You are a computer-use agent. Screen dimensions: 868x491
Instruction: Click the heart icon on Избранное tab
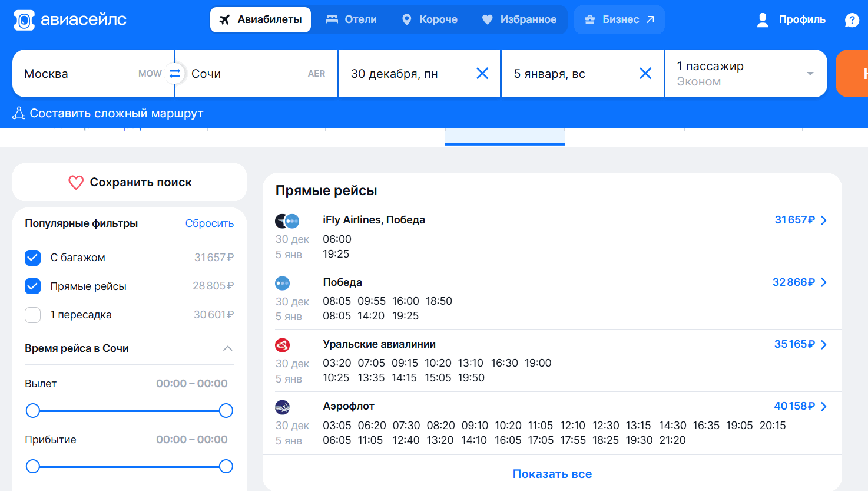[x=487, y=19]
